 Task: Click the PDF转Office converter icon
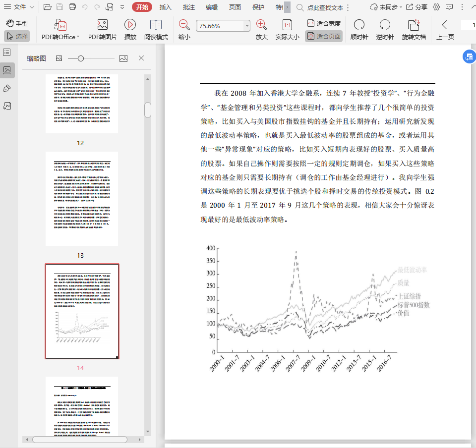60,25
